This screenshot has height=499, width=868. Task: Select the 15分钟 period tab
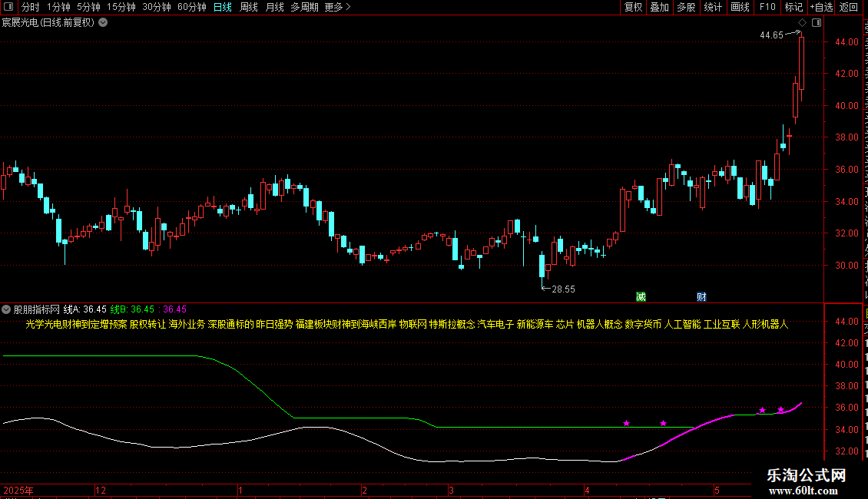pyautogui.click(x=121, y=7)
